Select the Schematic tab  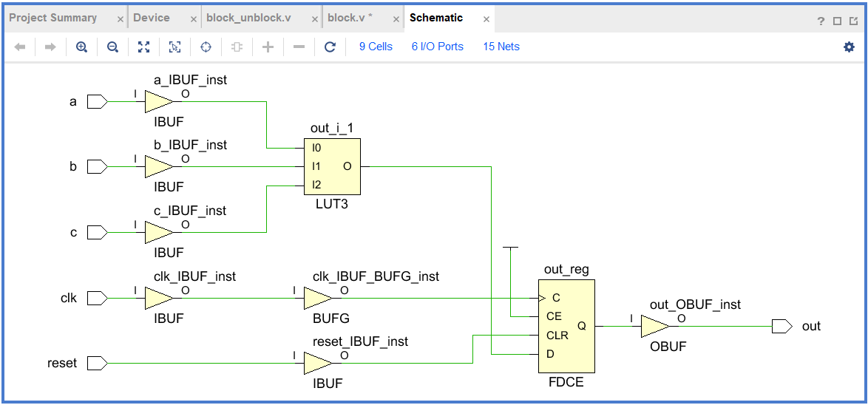pyautogui.click(x=436, y=18)
